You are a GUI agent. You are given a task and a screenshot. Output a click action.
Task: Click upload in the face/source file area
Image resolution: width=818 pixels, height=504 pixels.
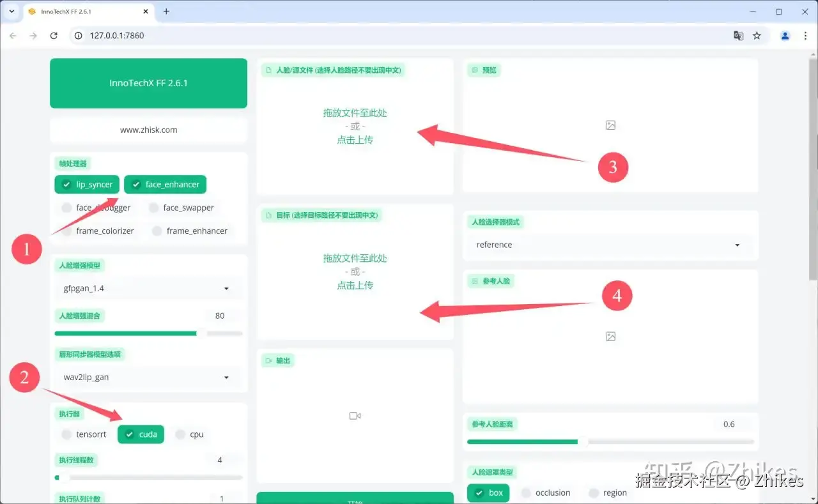pos(355,140)
